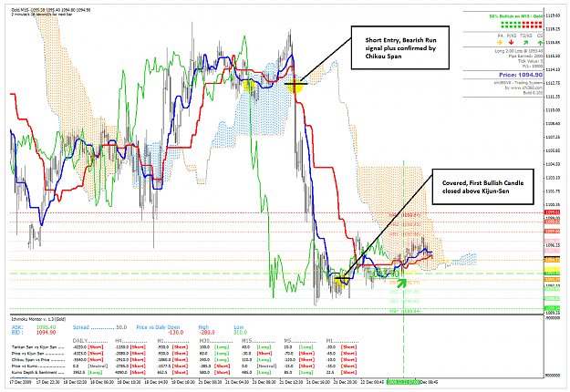Click the 'Gold,M15' chart title text
Viewport: 570px width, 392px height.
(x=22, y=10)
